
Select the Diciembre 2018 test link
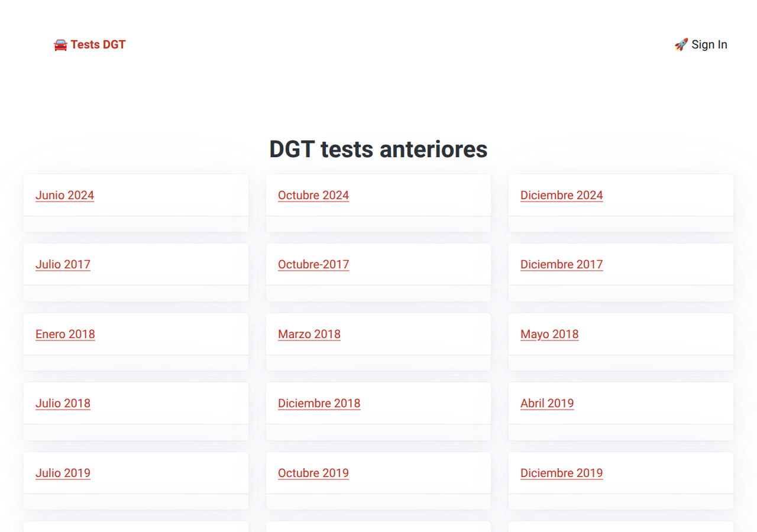(x=319, y=404)
